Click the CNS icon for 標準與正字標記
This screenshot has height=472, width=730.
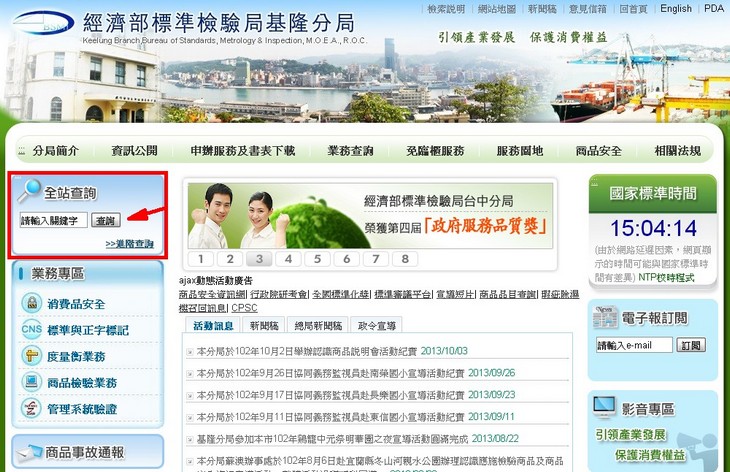(x=32, y=329)
